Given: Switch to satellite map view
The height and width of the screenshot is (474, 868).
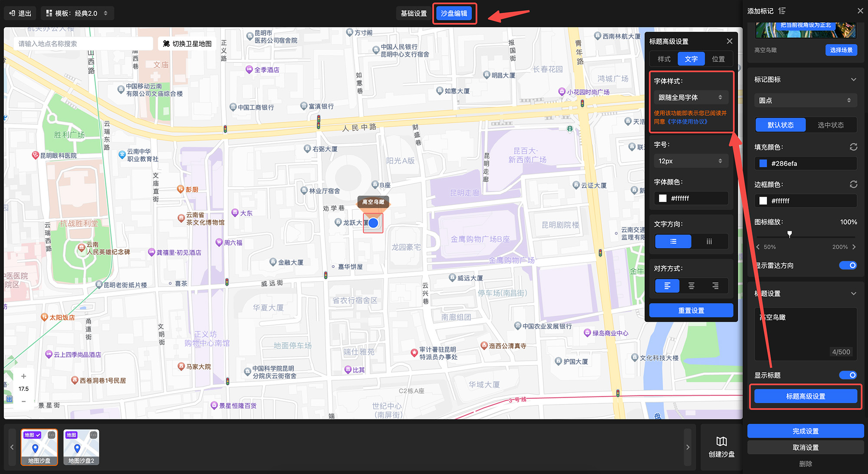Looking at the screenshot, I should point(187,44).
